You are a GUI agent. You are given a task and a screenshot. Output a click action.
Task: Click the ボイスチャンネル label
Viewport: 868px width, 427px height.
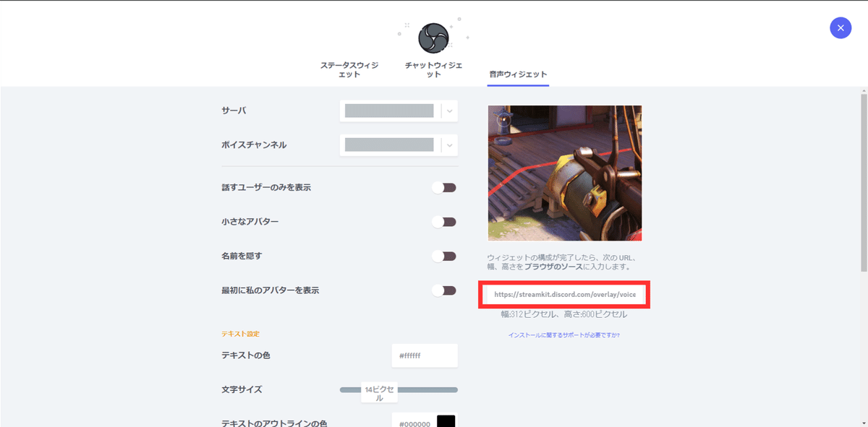[254, 145]
